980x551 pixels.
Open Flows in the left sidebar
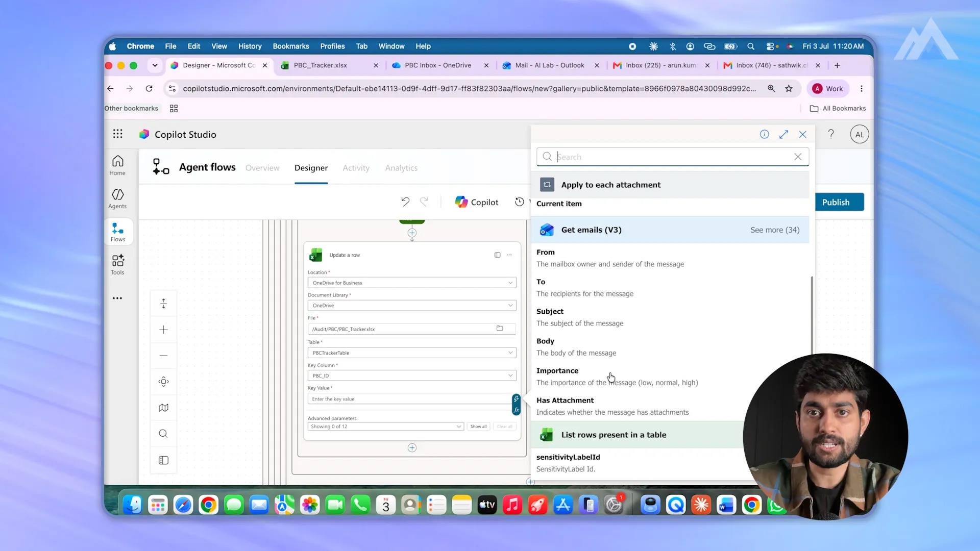click(118, 232)
